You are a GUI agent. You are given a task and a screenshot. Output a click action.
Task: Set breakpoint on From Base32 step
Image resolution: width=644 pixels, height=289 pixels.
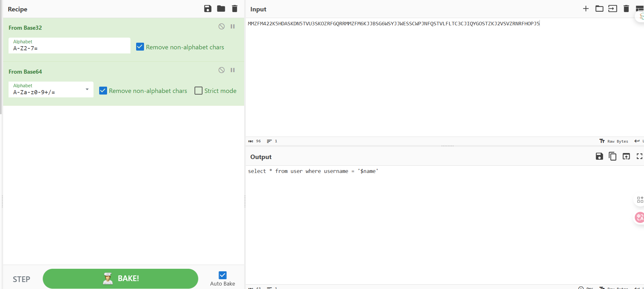click(x=233, y=27)
